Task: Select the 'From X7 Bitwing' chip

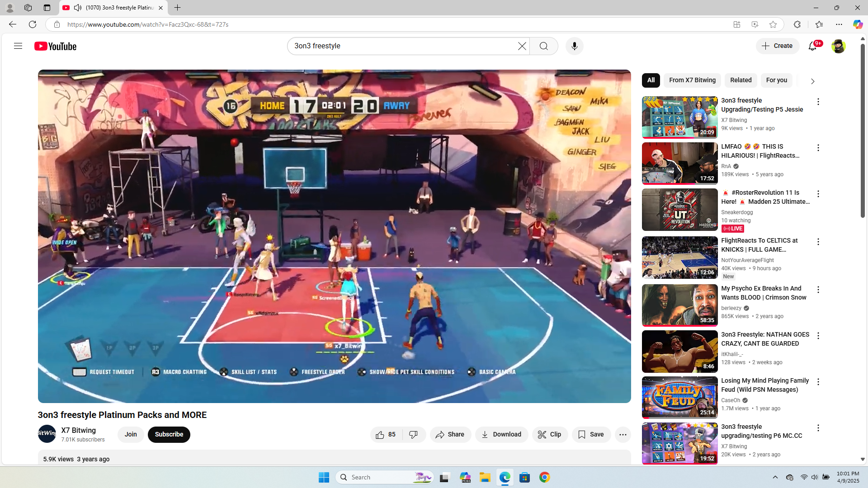Action: point(693,80)
